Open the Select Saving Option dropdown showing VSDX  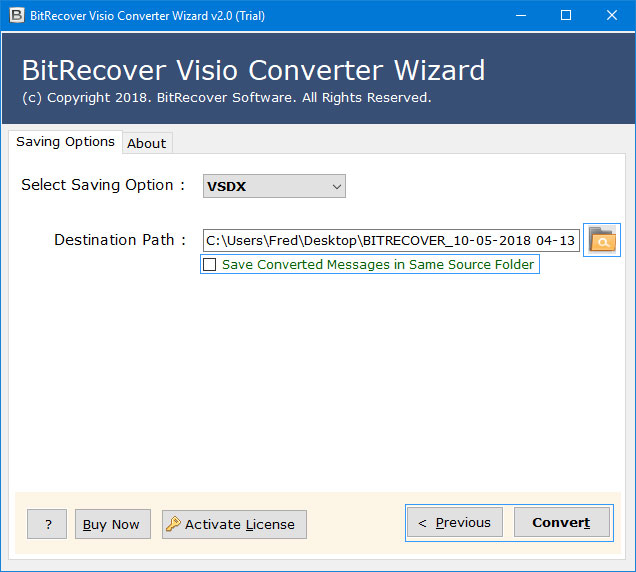pyautogui.click(x=274, y=186)
